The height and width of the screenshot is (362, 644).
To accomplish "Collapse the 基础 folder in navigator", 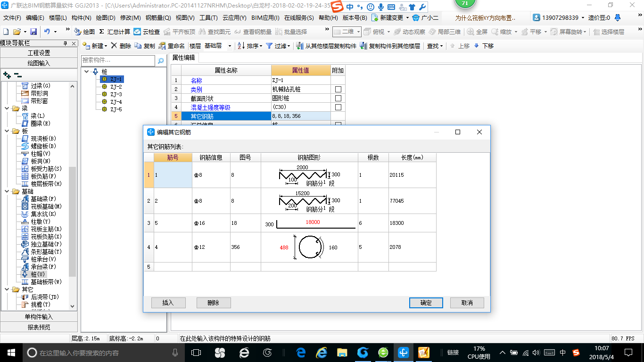I will pyautogui.click(x=7, y=191).
